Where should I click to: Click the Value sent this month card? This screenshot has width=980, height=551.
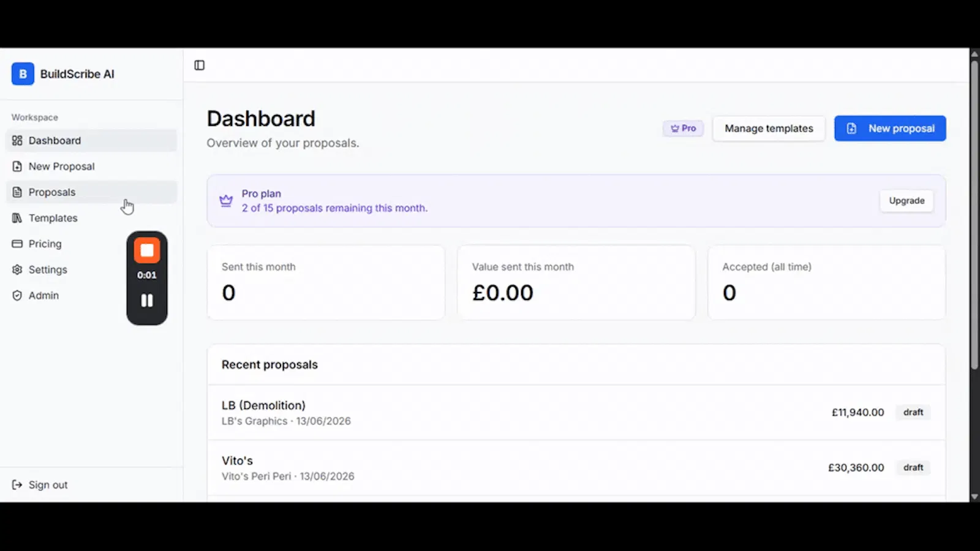point(576,283)
